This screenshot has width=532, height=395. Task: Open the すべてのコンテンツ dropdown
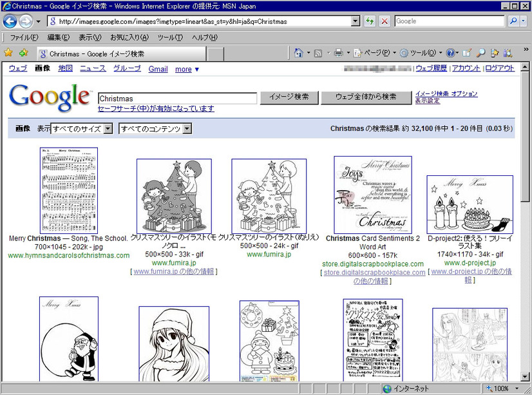(x=155, y=129)
